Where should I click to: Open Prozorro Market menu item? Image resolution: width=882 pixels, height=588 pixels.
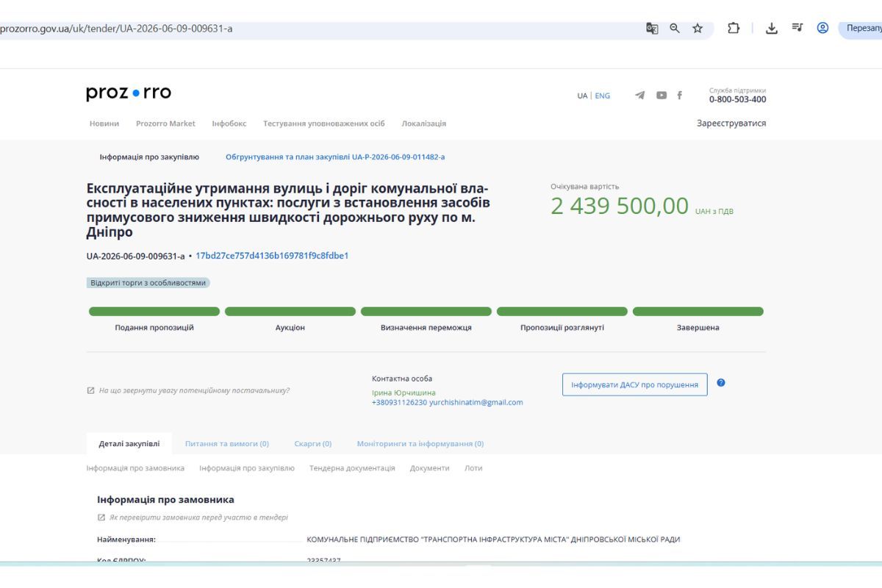(165, 123)
